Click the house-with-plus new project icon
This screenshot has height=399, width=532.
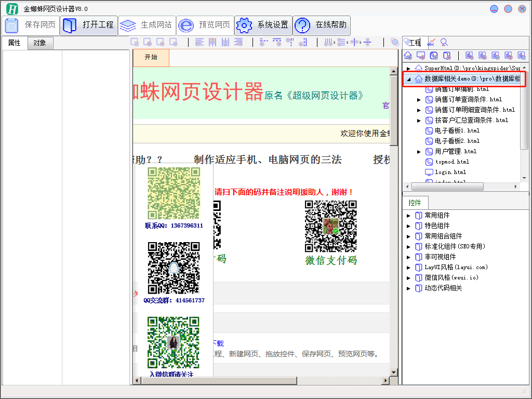click(x=408, y=55)
